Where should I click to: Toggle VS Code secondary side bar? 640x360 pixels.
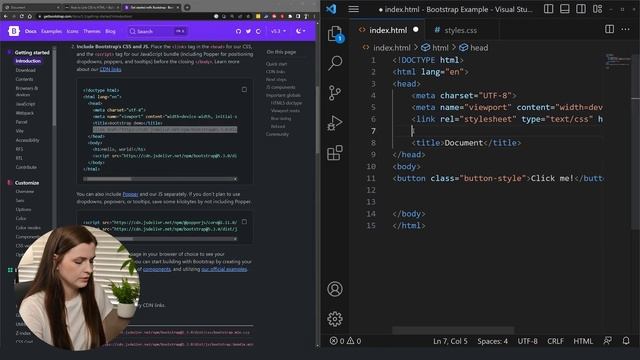pyautogui.click(x=581, y=9)
